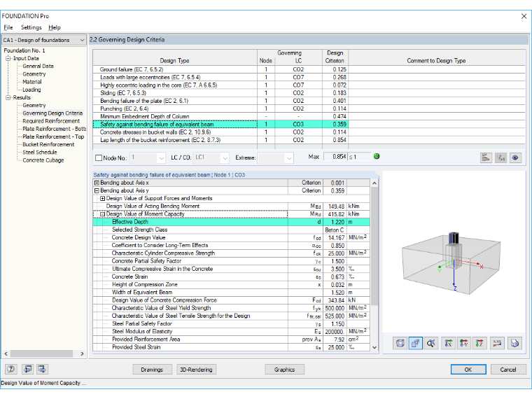
Task: Open the Extreme dropdown
Action: pos(288,157)
